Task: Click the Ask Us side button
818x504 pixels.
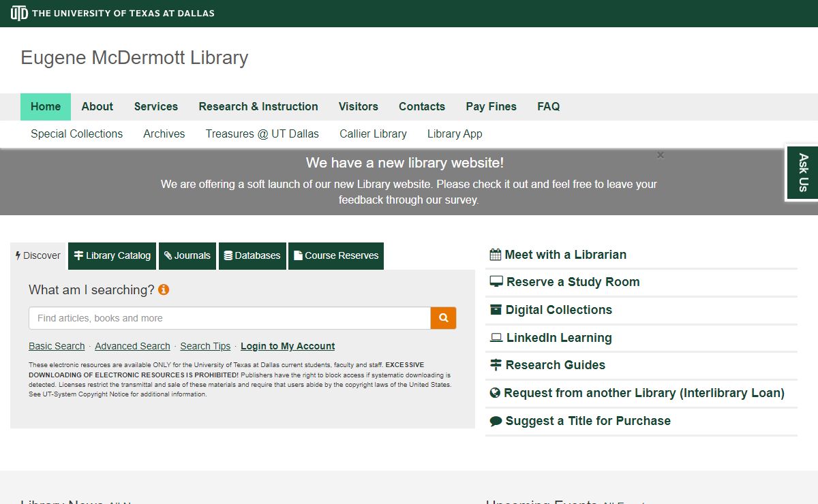Action: pyautogui.click(x=803, y=173)
